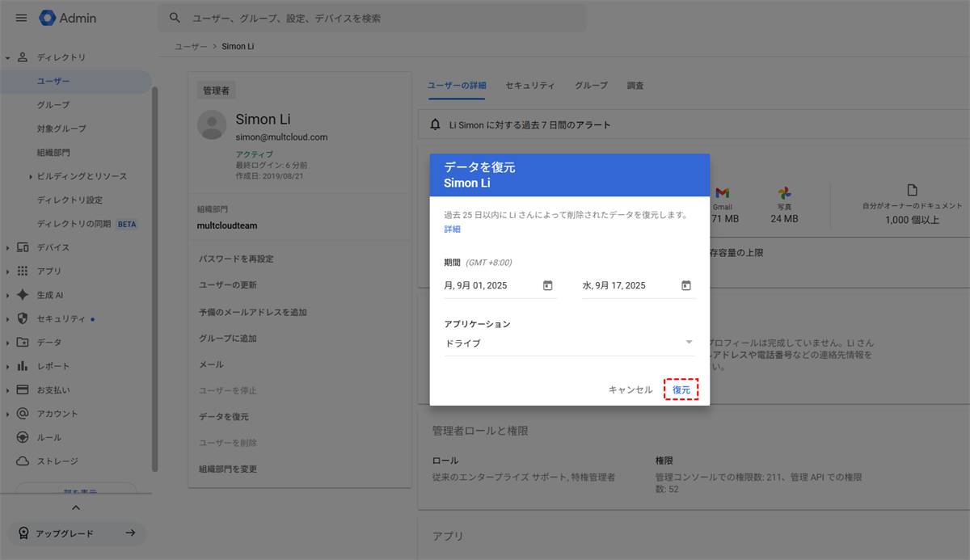This screenshot has width=970, height=560.
Task: Switch to the セキュリティ tab
Action: click(x=530, y=85)
